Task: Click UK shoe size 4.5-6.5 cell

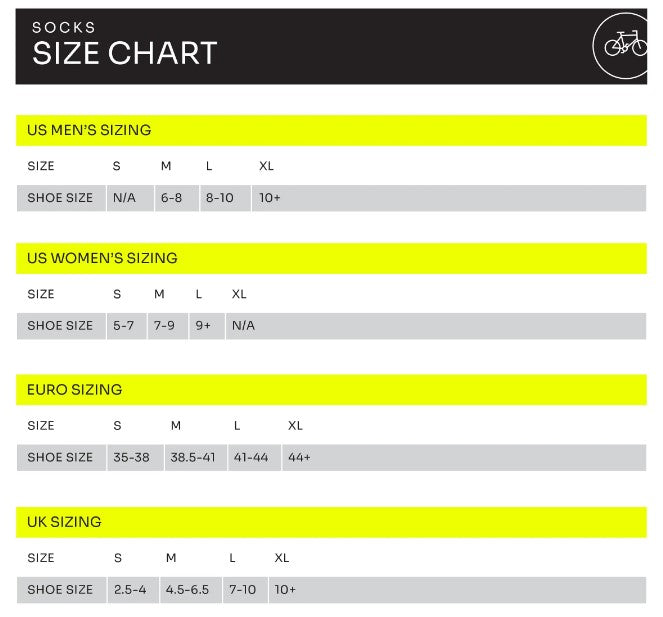Action: [187, 590]
